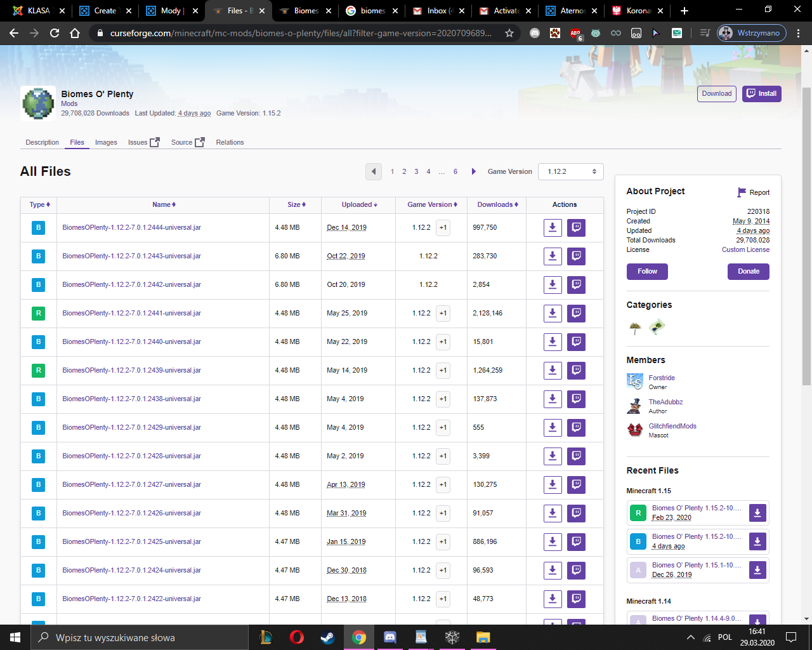Open the Custom License link
Image resolution: width=812 pixels, height=650 pixels.
click(745, 249)
